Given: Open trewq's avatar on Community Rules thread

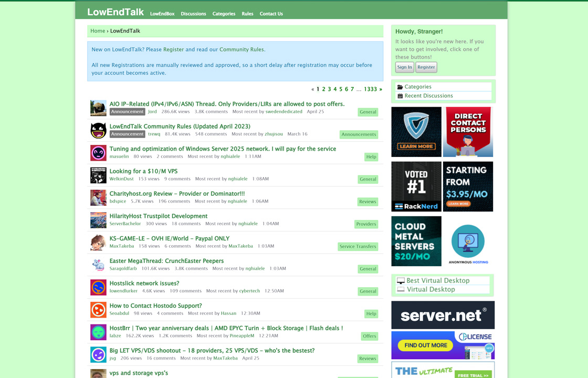Looking at the screenshot, I should 98,131.
